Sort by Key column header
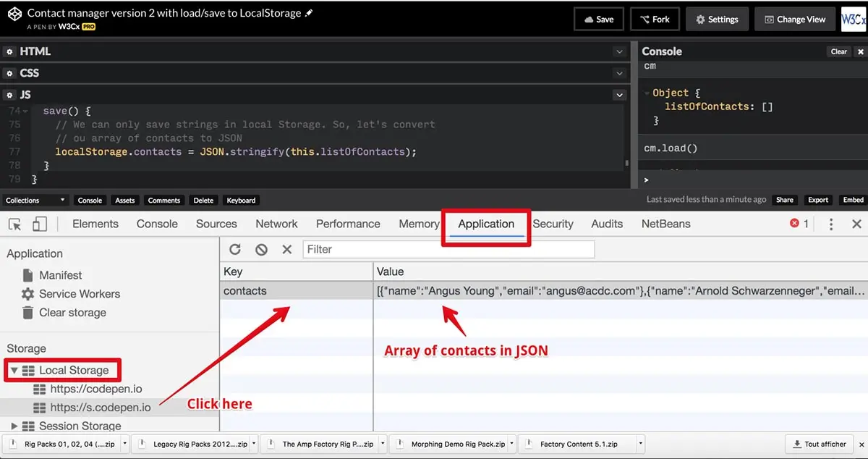868x459 pixels. [x=297, y=272]
